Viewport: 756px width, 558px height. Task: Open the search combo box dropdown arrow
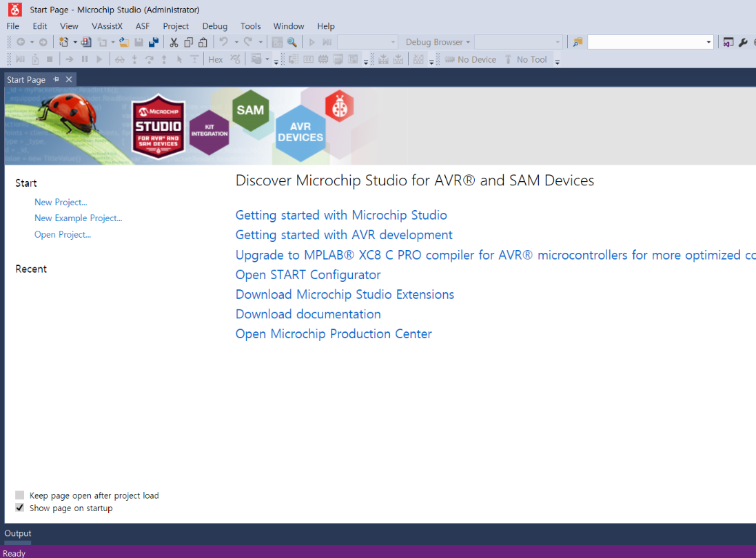pos(708,42)
